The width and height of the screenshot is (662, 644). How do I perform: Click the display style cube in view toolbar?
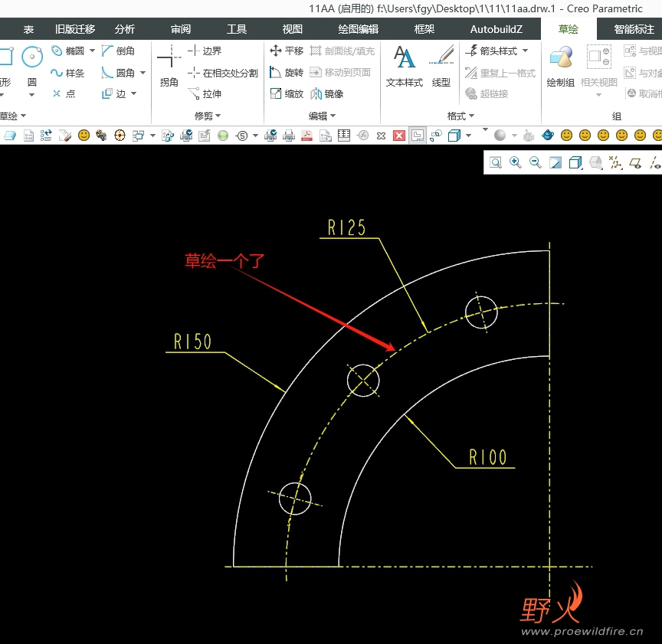575,162
